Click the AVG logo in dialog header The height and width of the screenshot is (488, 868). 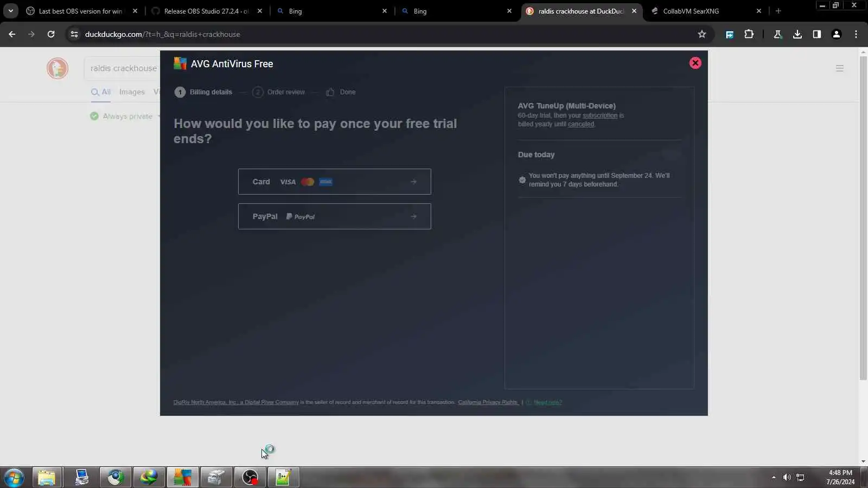(x=180, y=63)
